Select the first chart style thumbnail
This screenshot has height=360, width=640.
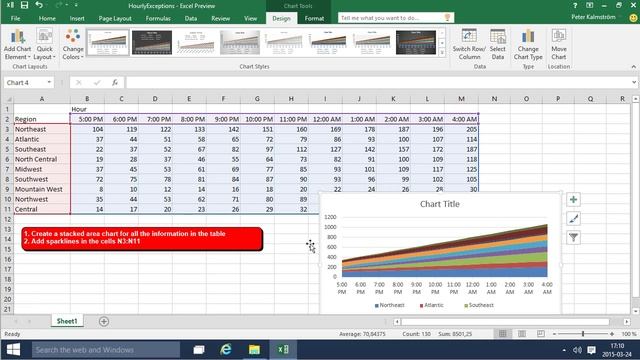pos(108,42)
